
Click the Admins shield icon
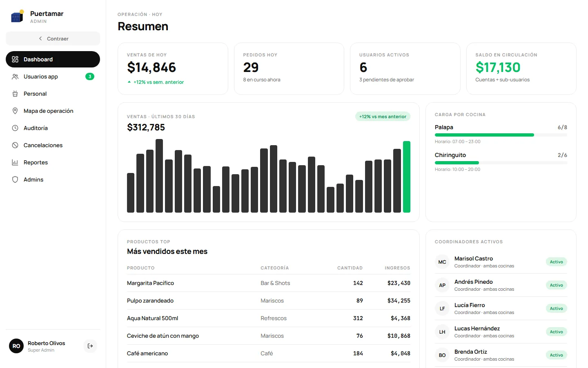15,180
